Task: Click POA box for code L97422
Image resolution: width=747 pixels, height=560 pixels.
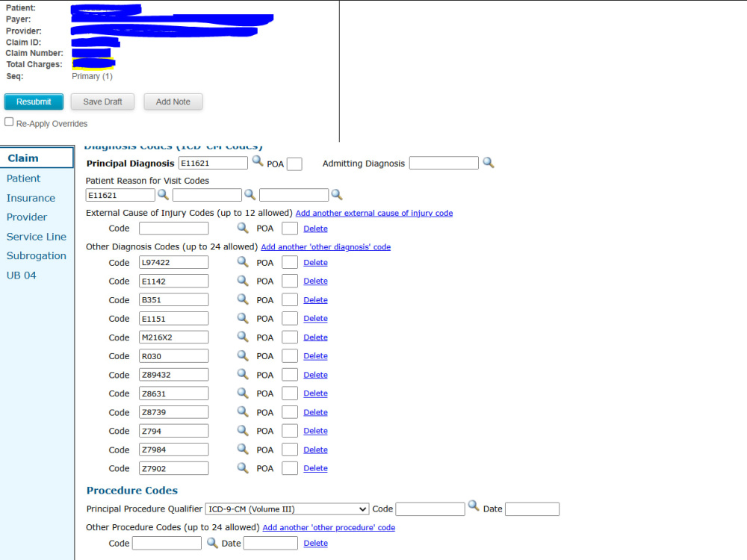Action: (290, 262)
